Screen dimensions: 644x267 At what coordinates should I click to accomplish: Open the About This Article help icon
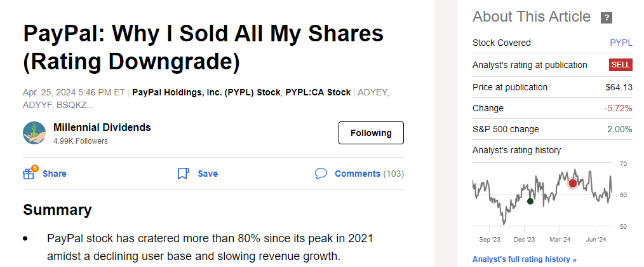click(x=607, y=18)
